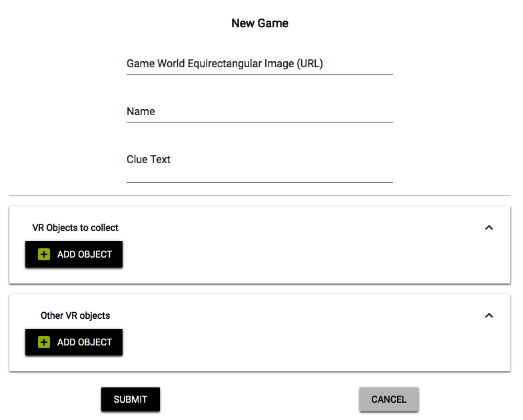Click the 'Game World Equirectangular Image (URL)' label
Screen dimensions: 523x420
click(225, 64)
